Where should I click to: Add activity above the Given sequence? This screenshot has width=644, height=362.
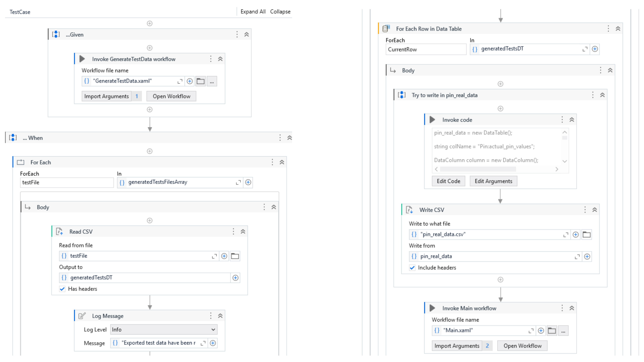tap(149, 23)
